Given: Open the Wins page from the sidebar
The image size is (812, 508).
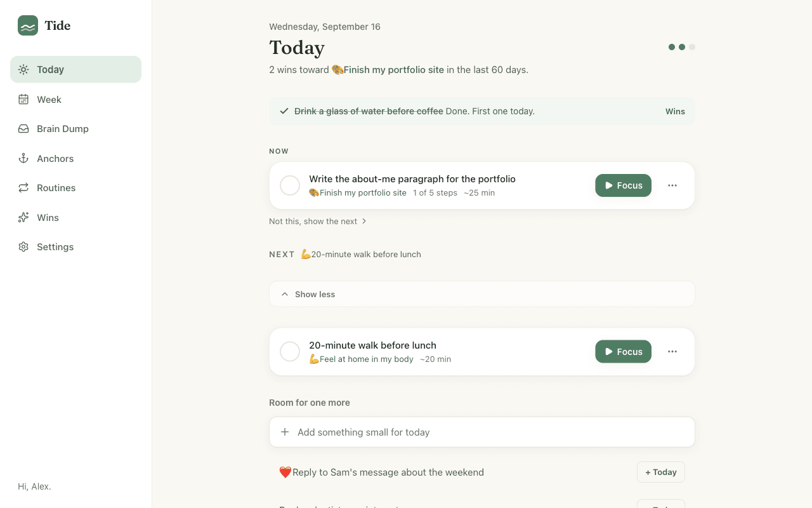Looking at the screenshot, I should point(75,217).
